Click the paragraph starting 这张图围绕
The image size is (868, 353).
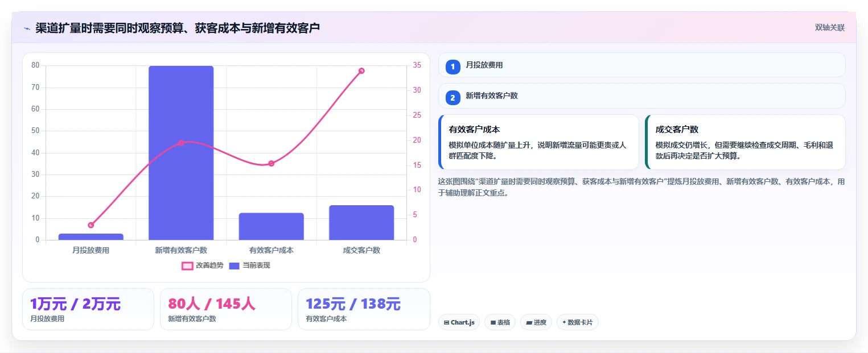[x=641, y=187]
